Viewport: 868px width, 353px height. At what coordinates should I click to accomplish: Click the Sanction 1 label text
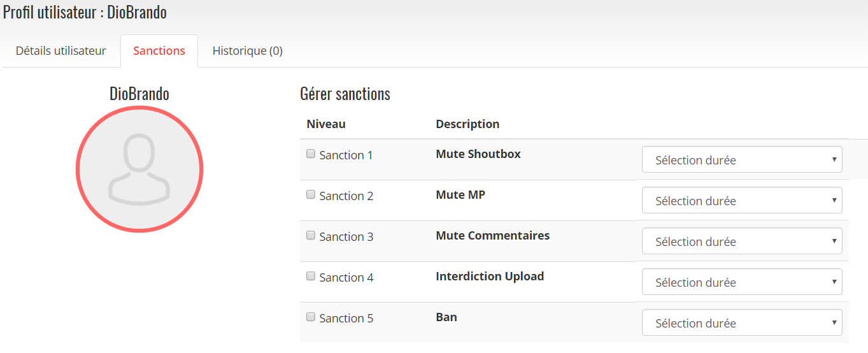click(346, 155)
